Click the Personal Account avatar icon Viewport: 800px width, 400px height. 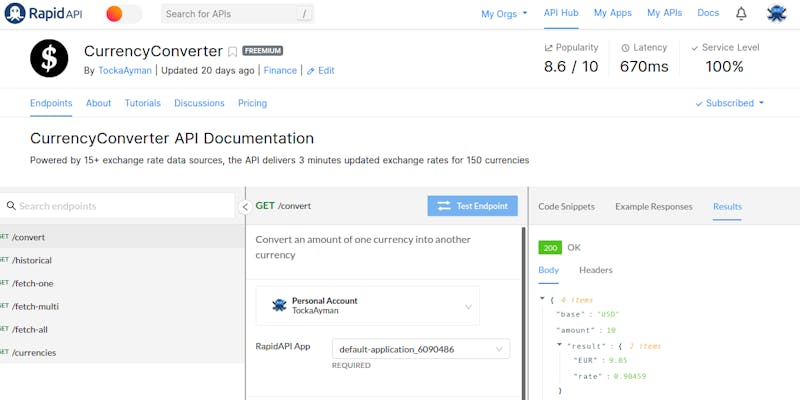click(279, 306)
